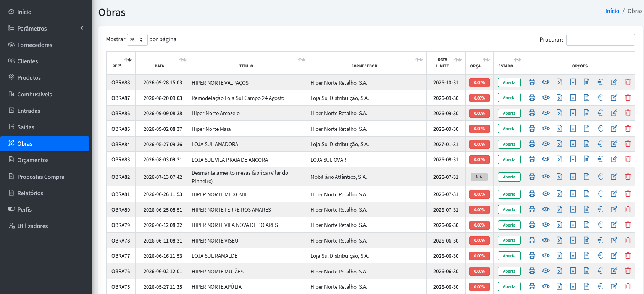
Task: Sort table by DATA column
Action: (163, 63)
